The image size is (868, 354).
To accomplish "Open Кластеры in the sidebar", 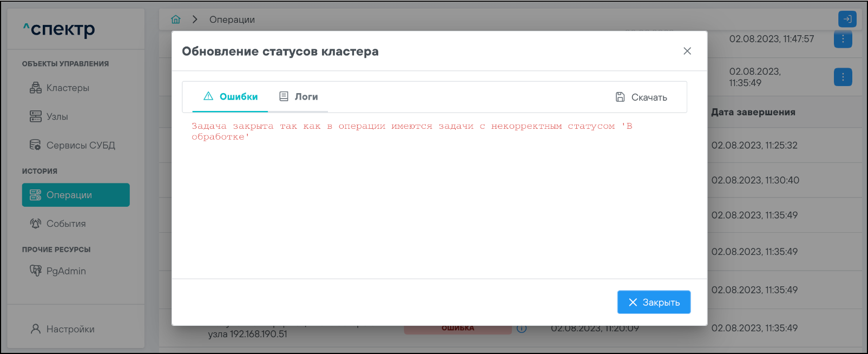I will point(76,88).
